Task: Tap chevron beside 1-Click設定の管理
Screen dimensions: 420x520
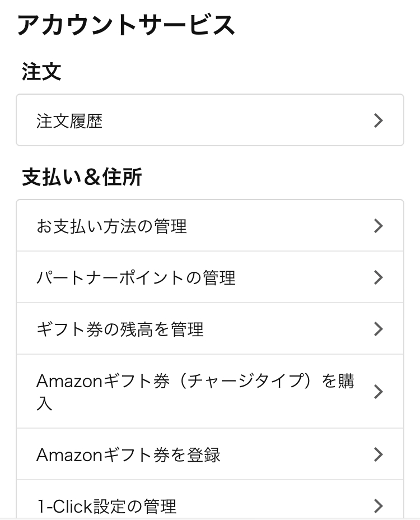Action: [378, 506]
